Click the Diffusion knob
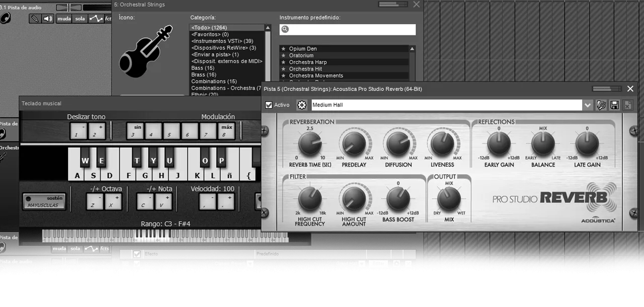The height and width of the screenshot is (307, 644). (x=398, y=144)
